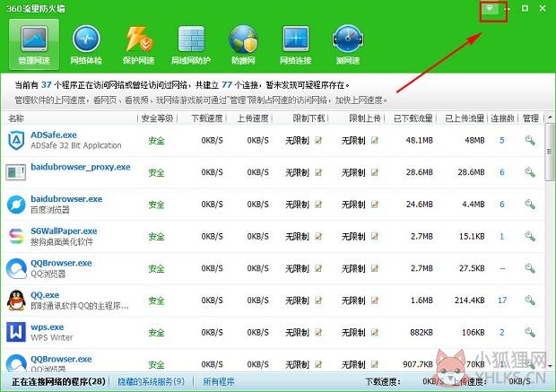This screenshot has height=392, width=556.
Task: Sort by 上传速度 column header
Action: (253, 118)
